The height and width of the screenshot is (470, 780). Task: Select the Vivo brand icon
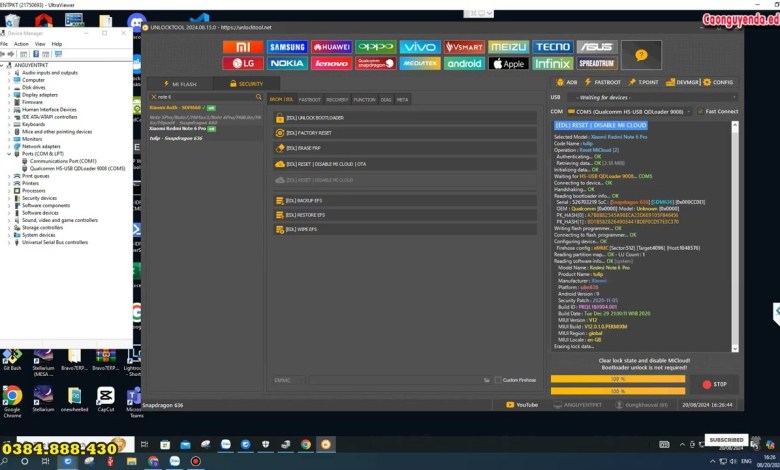point(420,47)
